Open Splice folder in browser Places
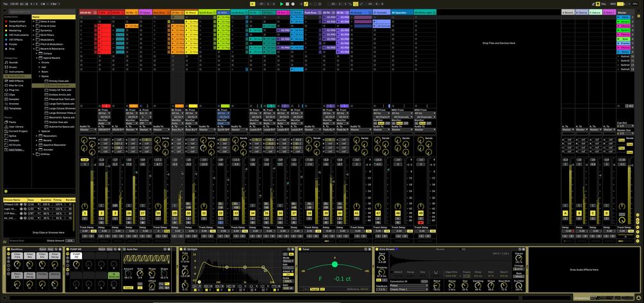The width and height of the screenshot is (644, 303). 12,136
